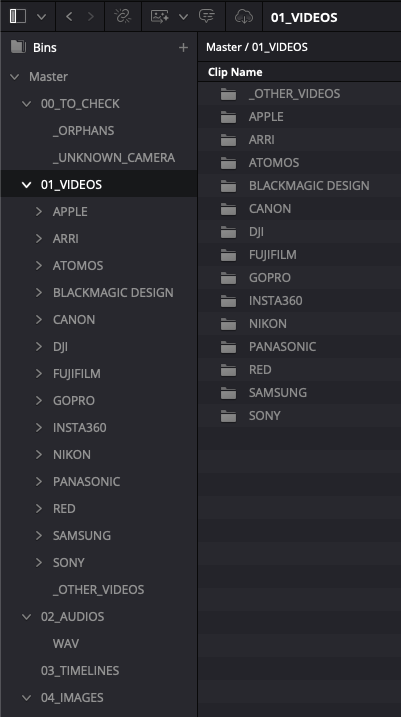Select the INSTA360 name in clip list
The width and height of the screenshot is (401, 717).
[275, 301]
